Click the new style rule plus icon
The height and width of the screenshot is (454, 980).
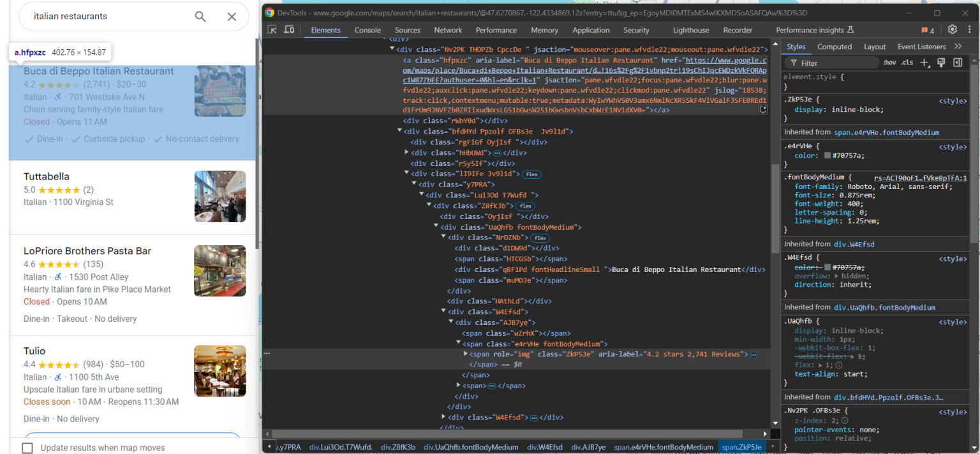tap(924, 62)
